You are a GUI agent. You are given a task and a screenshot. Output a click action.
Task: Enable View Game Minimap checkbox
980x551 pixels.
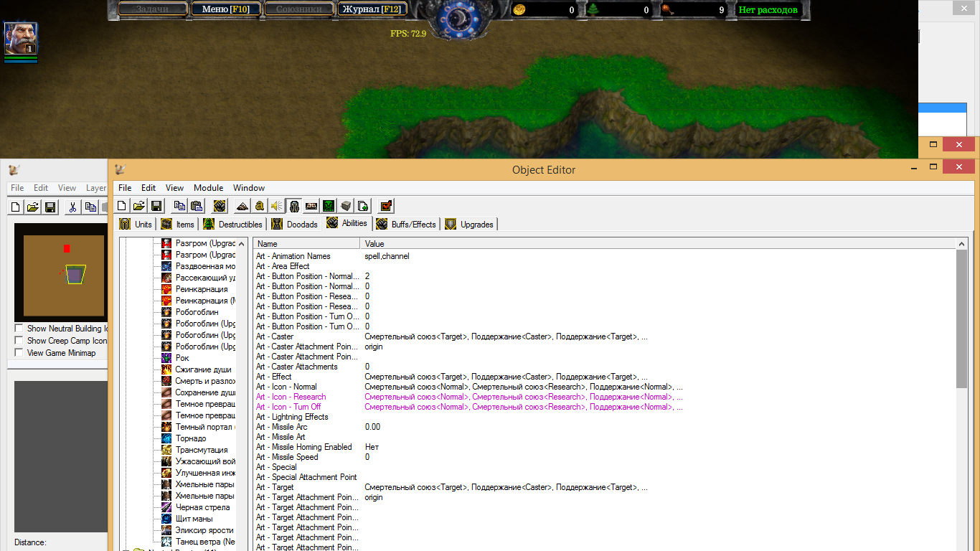point(19,353)
